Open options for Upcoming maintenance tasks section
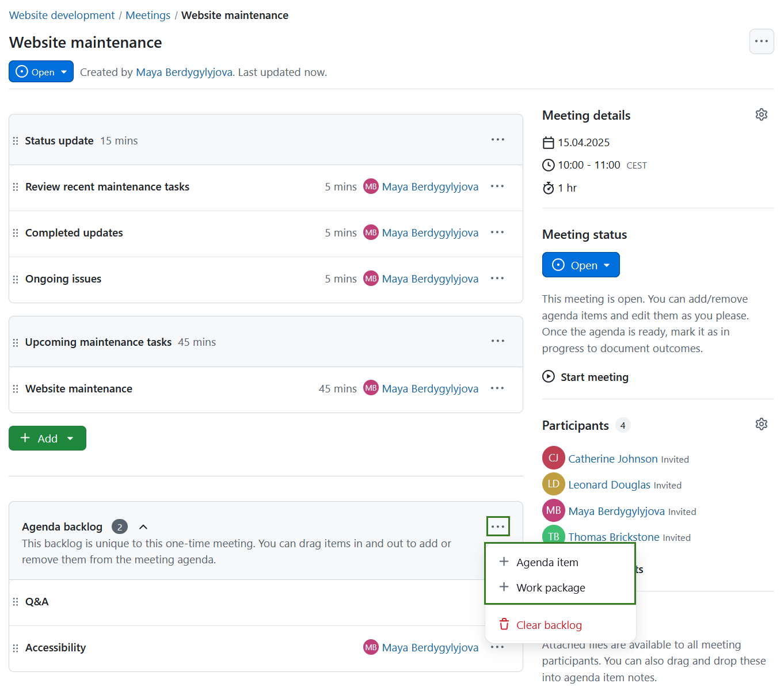The image size is (784, 687). point(497,341)
